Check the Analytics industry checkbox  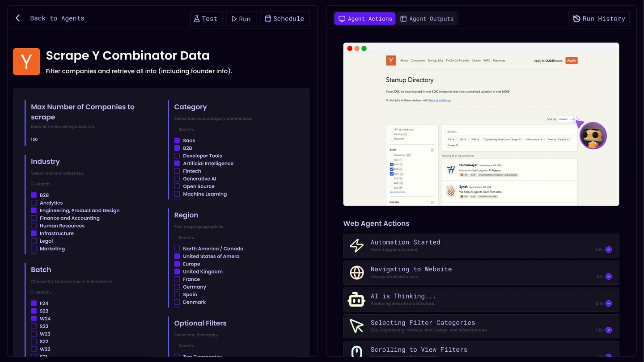pyautogui.click(x=34, y=203)
